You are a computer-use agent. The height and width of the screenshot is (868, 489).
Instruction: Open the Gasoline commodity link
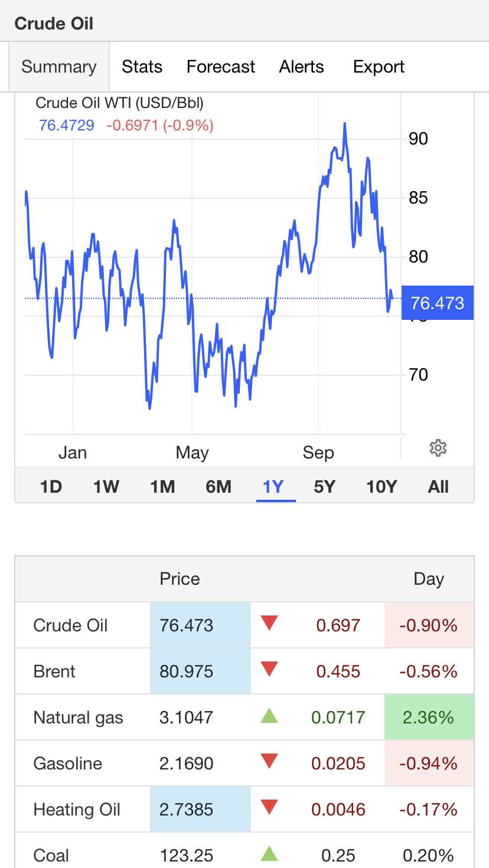pyautogui.click(x=68, y=764)
